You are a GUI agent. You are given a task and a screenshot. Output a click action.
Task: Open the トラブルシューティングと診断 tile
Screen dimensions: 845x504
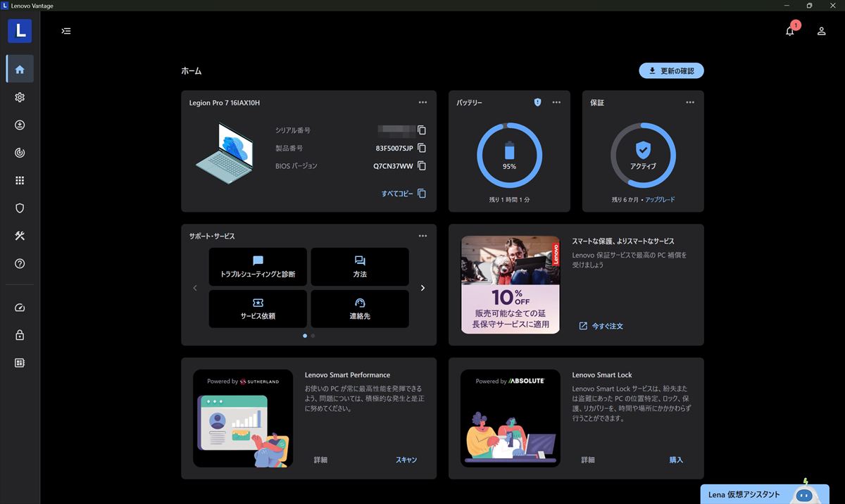pyautogui.click(x=258, y=267)
